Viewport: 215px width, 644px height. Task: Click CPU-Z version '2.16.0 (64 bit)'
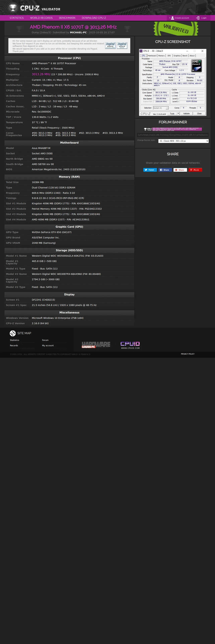click(40, 324)
